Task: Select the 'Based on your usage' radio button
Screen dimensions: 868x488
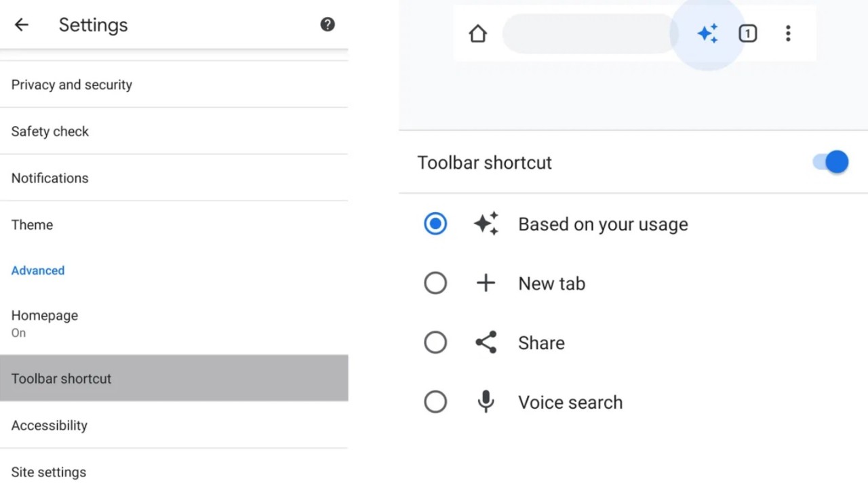Action: (435, 224)
